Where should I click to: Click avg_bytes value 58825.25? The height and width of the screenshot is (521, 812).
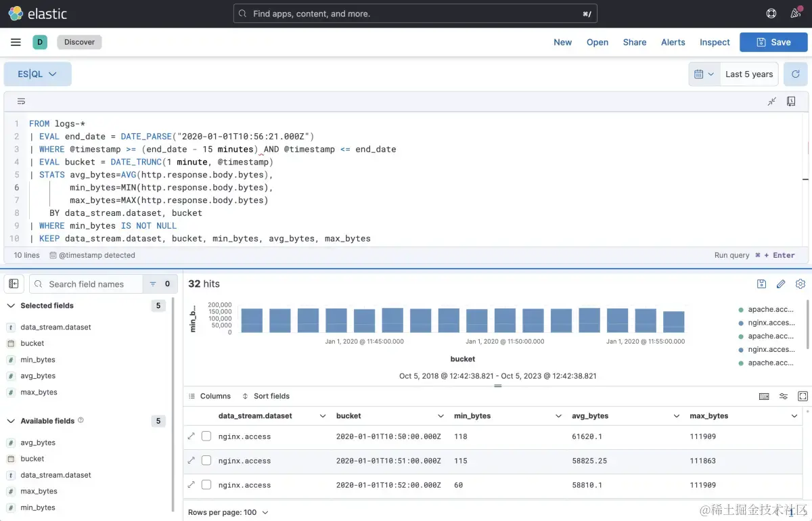coord(589,461)
